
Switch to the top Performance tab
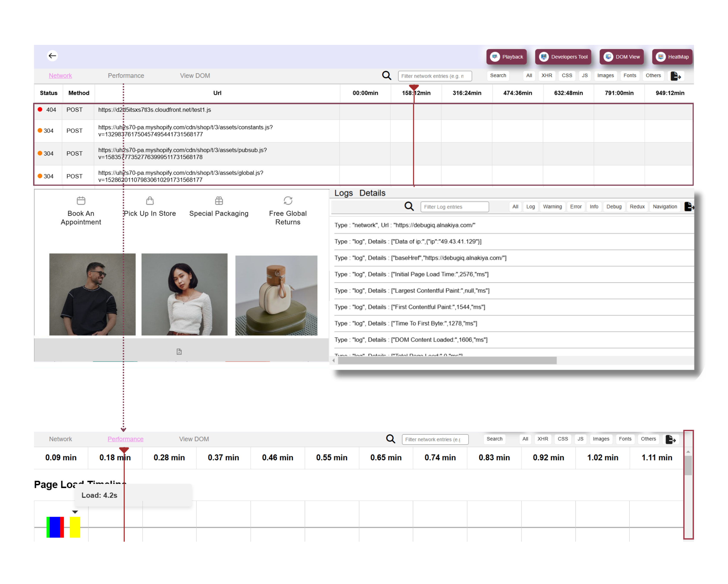point(126,76)
